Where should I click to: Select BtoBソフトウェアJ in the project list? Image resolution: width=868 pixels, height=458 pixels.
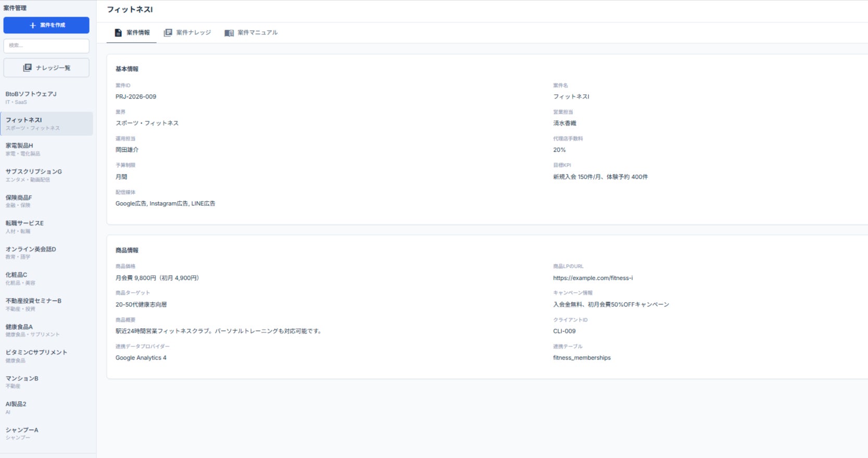coord(47,97)
